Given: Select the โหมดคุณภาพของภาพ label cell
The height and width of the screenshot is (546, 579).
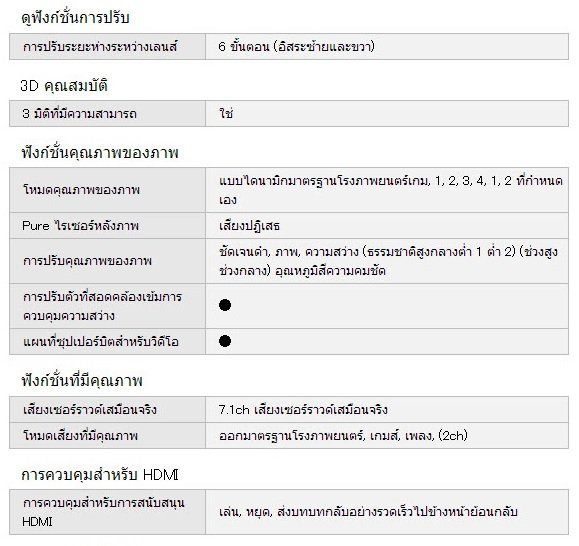Looking at the screenshot, I should (107, 190).
